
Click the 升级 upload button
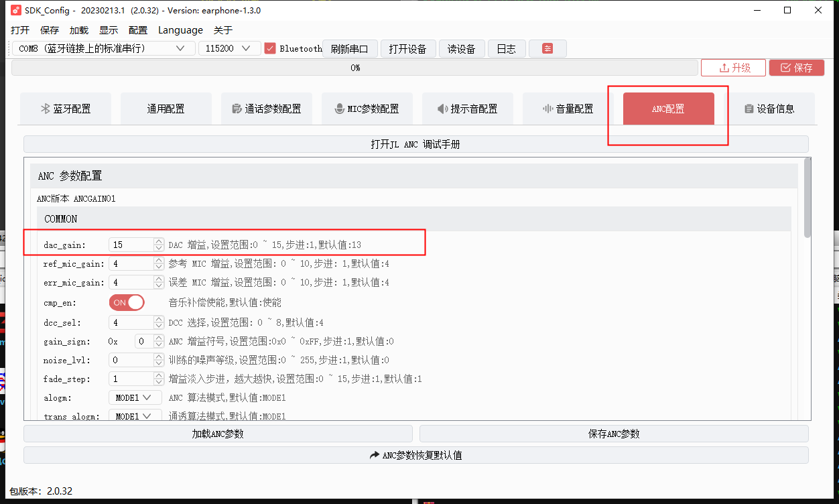734,68
